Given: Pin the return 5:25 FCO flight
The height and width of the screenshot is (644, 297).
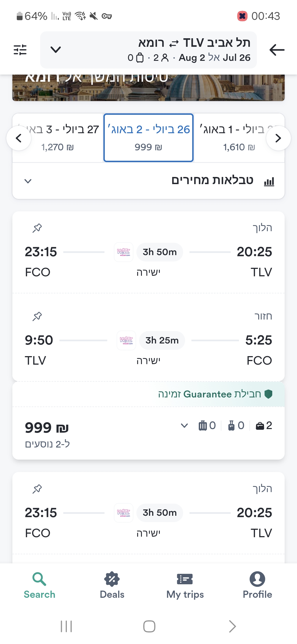Looking at the screenshot, I should (37, 316).
